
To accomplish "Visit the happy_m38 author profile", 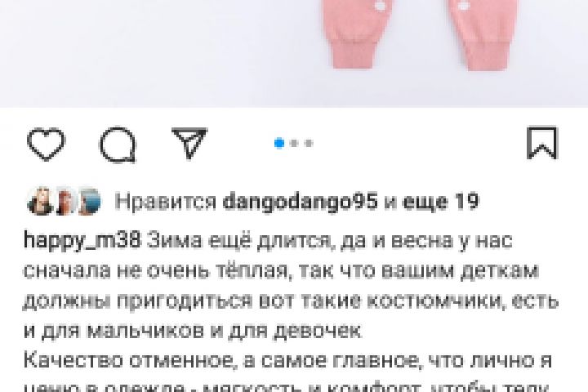I will pos(82,240).
